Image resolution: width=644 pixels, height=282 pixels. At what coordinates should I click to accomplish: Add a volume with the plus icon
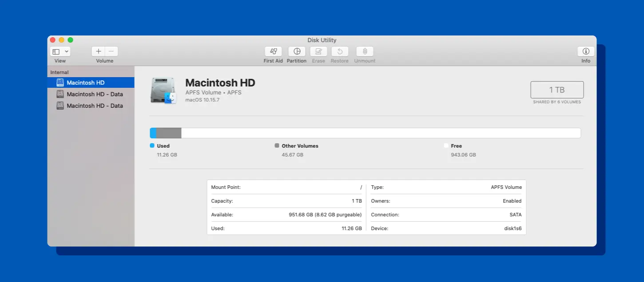pos(98,51)
